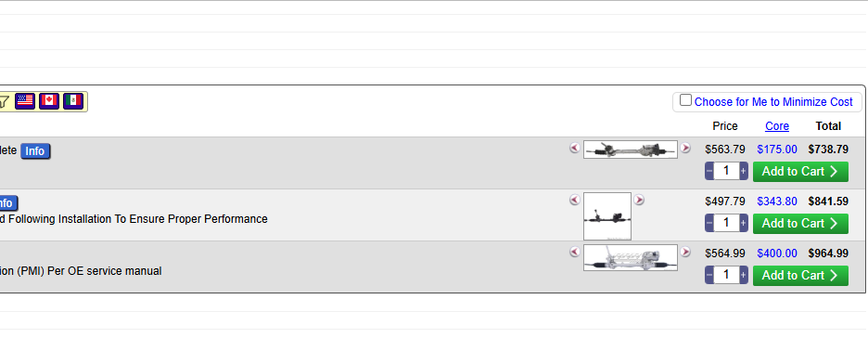Show previous image for $497.79 part
The height and width of the screenshot is (338, 868).
pyautogui.click(x=575, y=200)
